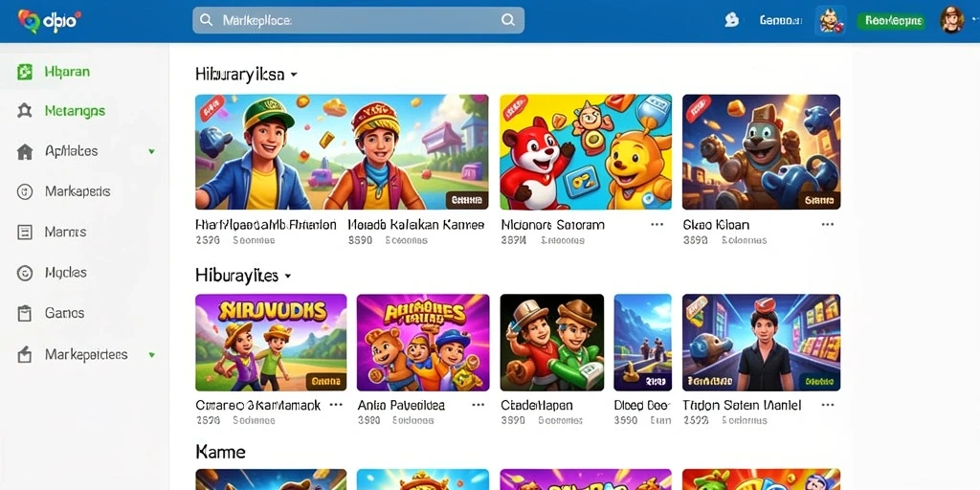This screenshot has width=980, height=490.
Task: Open the Skao Kloan robot game thumbnail
Action: (x=761, y=152)
